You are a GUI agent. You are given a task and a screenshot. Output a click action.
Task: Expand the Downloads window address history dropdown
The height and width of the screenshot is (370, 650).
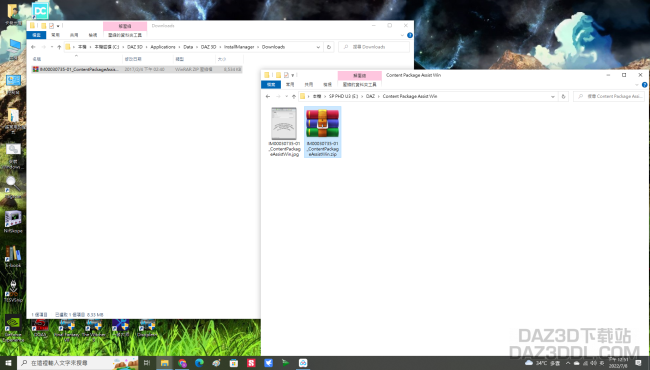[318, 47]
